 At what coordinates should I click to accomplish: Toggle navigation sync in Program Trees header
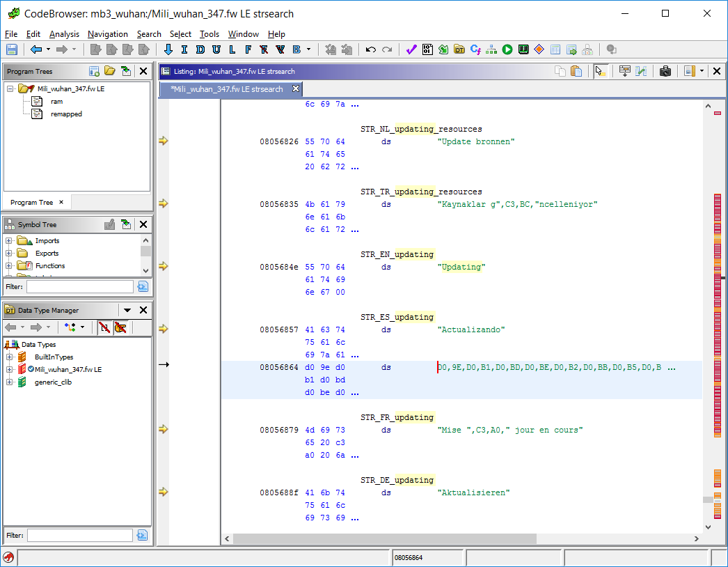coord(126,71)
